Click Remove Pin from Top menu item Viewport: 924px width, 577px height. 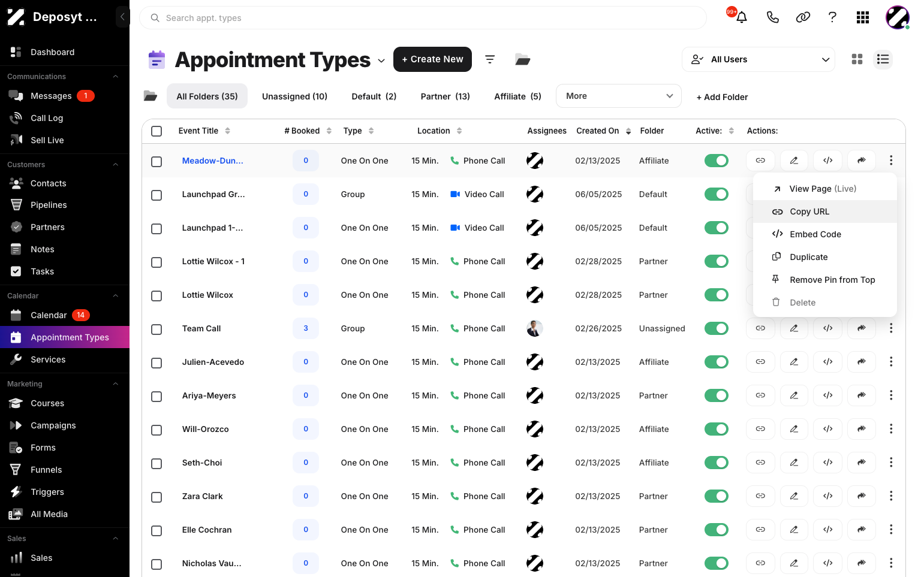[x=825, y=280]
